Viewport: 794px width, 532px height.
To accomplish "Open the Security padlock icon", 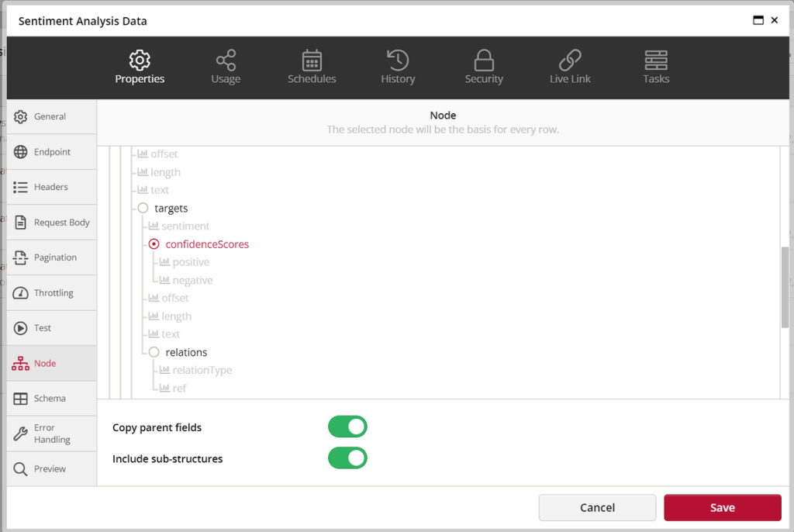I will coord(484,60).
